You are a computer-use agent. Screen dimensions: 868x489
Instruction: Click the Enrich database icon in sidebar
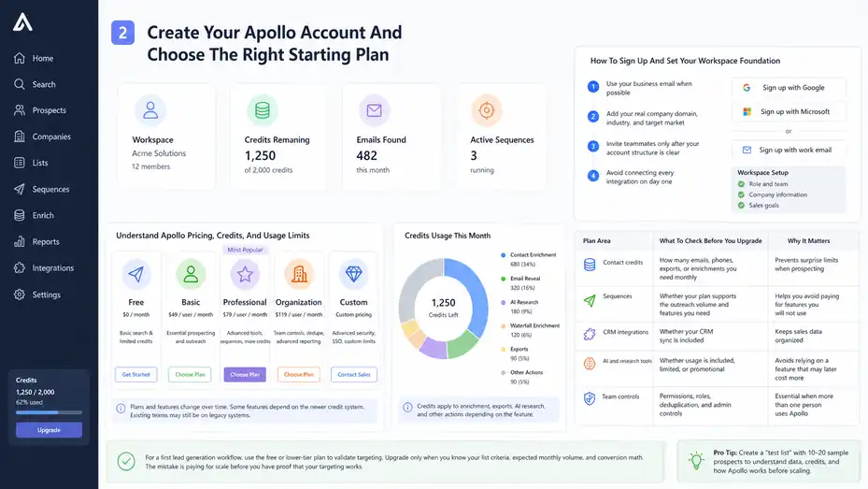pos(20,215)
